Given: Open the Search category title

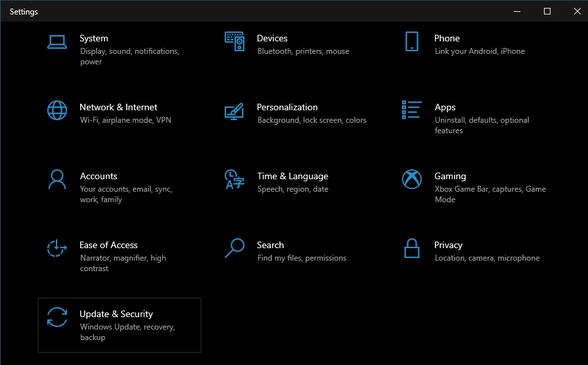Looking at the screenshot, I should [271, 245].
